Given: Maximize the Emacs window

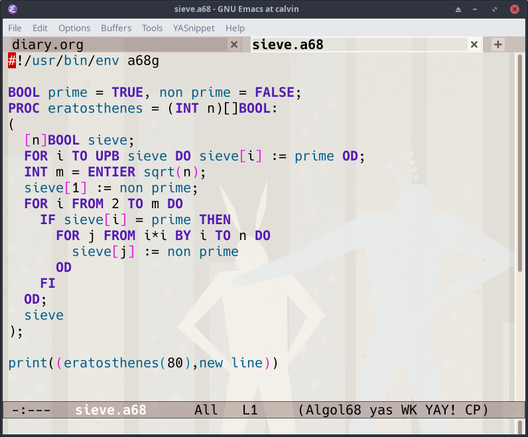Looking at the screenshot, I should (494, 9).
